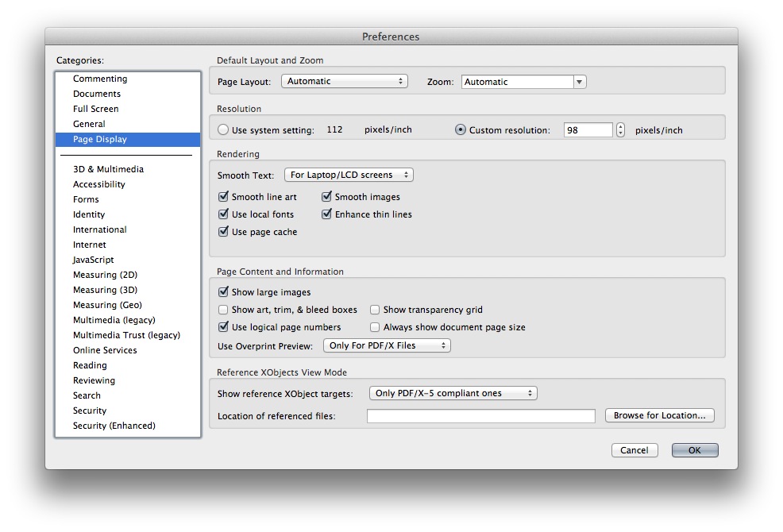This screenshot has width=783, height=532.
Task: Open the Page Layout dropdown
Action: tap(345, 80)
